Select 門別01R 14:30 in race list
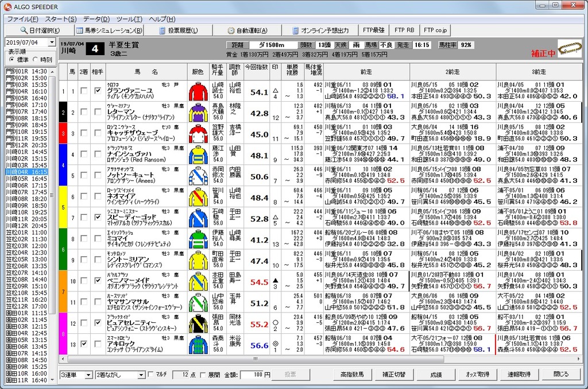Image resolution: width=588 pixels, height=389 pixels. [26, 71]
